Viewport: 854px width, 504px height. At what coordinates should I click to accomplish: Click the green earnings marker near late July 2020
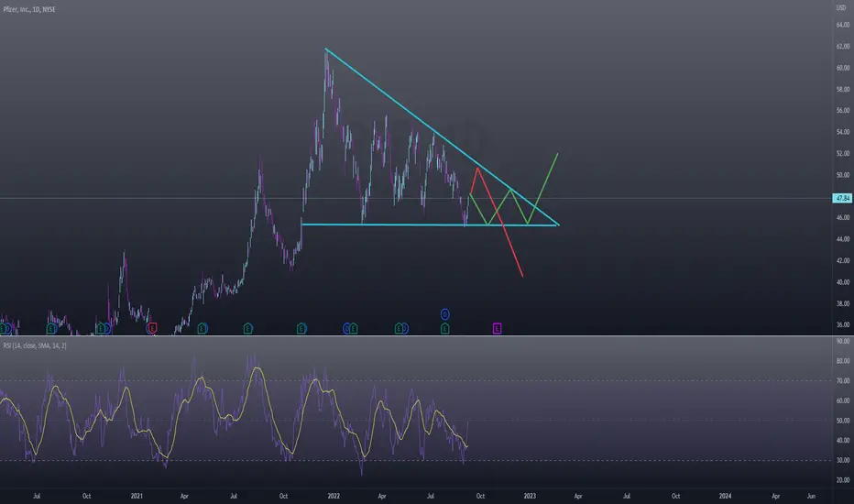(51, 328)
